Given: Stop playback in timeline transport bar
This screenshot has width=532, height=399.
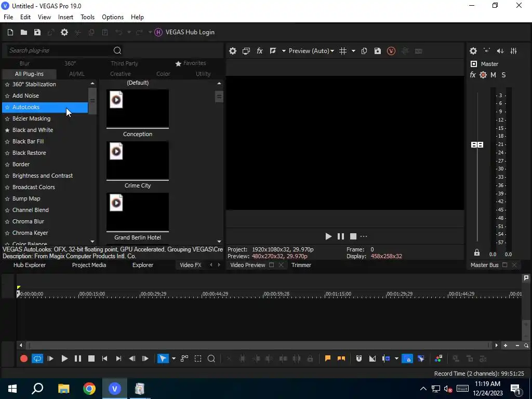Looking at the screenshot, I should click(x=91, y=358).
